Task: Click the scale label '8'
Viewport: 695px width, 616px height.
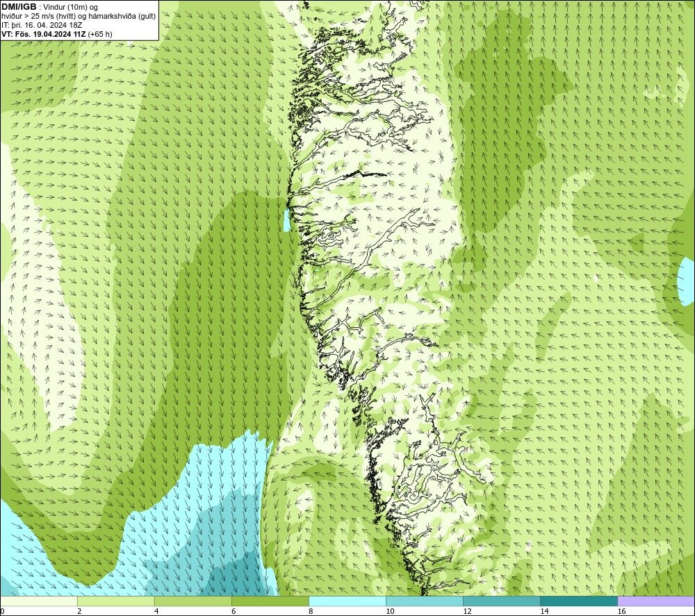Action: [311, 612]
